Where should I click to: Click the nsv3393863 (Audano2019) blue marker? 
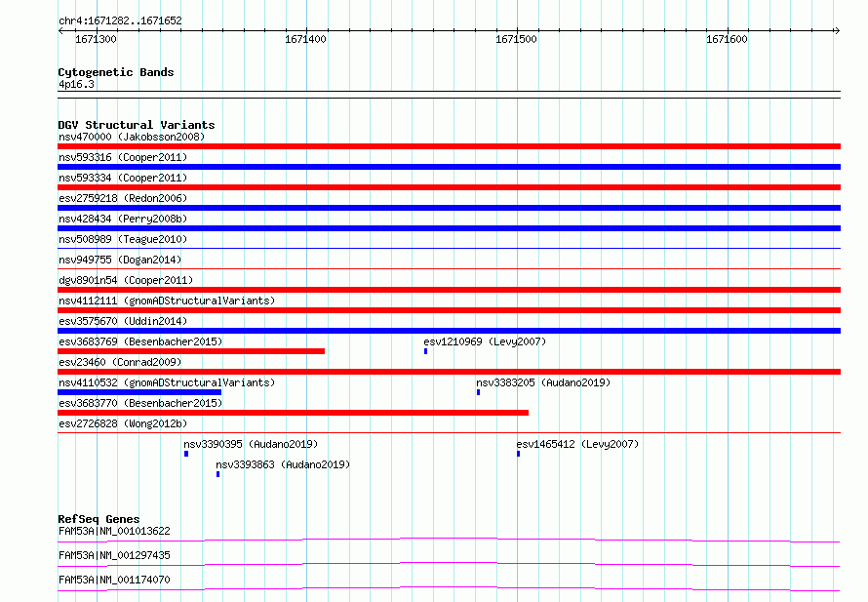pos(218,474)
